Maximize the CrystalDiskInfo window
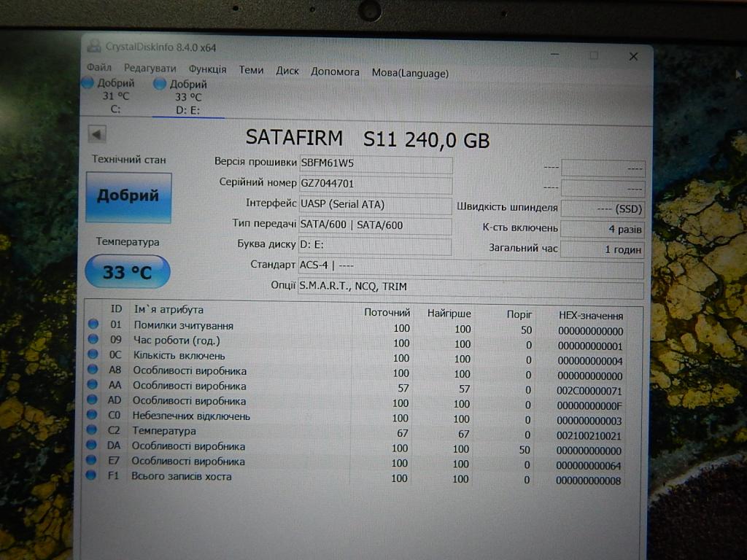 tap(594, 55)
